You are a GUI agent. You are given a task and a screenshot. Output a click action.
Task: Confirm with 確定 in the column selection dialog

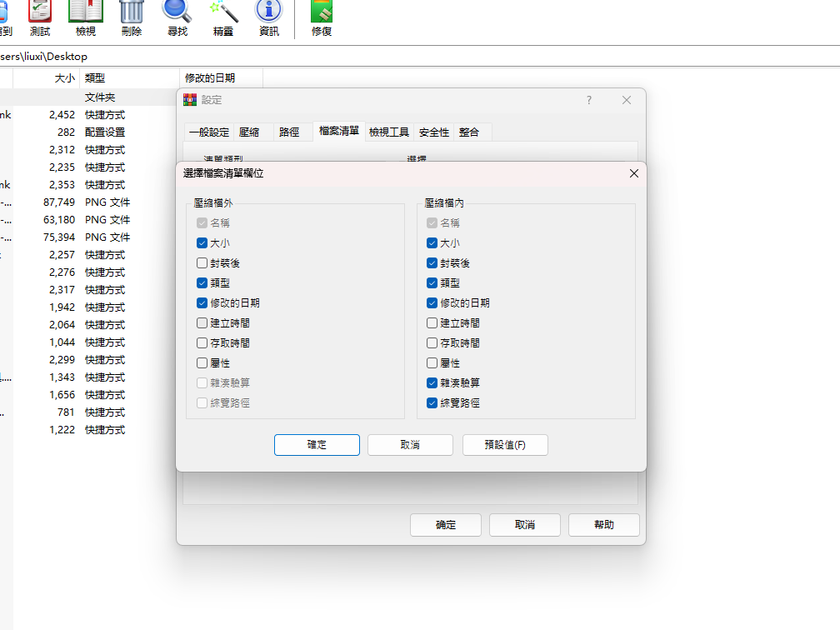click(x=317, y=445)
